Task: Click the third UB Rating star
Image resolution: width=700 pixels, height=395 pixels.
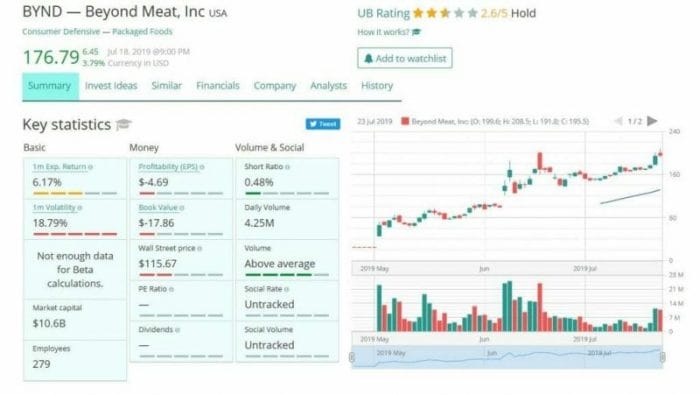Action: click(x=445, y=13)
